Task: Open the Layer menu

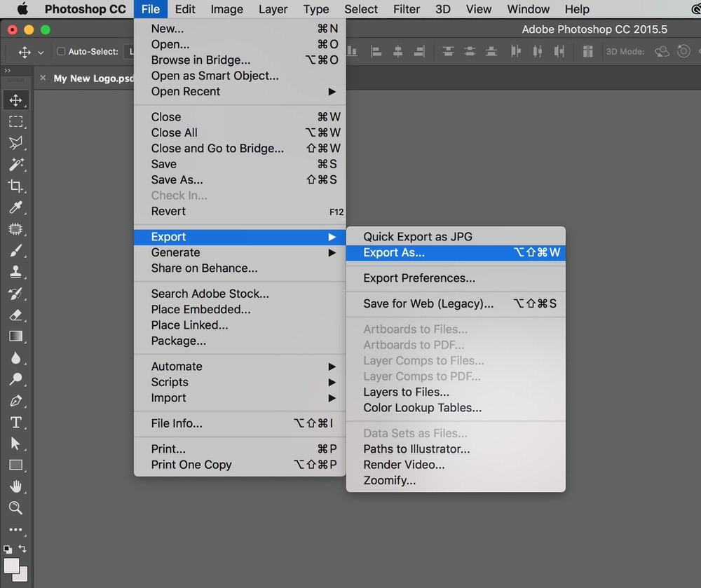Action: click(x=273, y=9)
